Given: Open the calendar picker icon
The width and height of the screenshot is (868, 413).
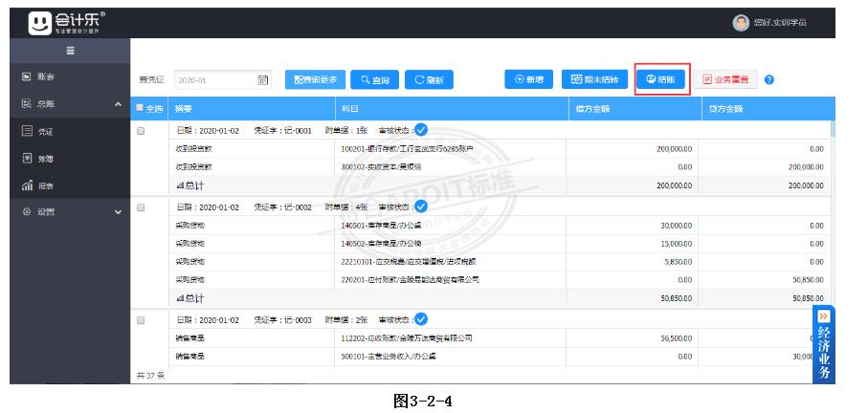Looking at the screenshot, I should tap(263, 80).
